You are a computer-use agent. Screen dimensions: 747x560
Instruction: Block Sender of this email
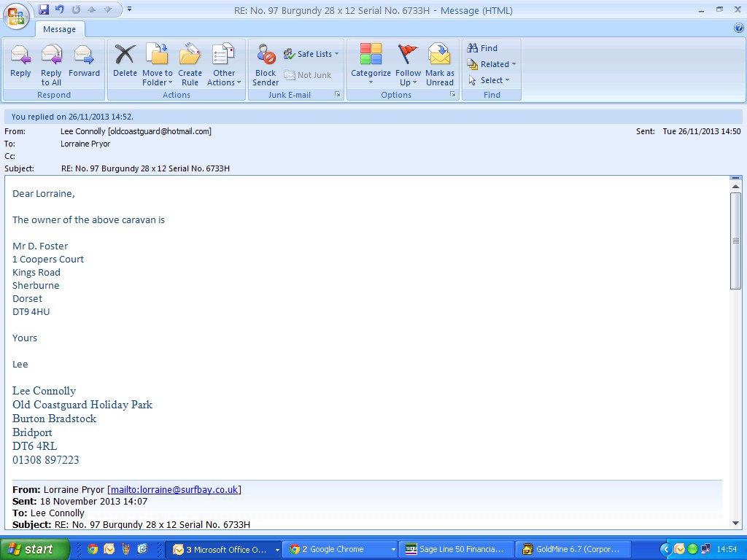coord(266,65)
